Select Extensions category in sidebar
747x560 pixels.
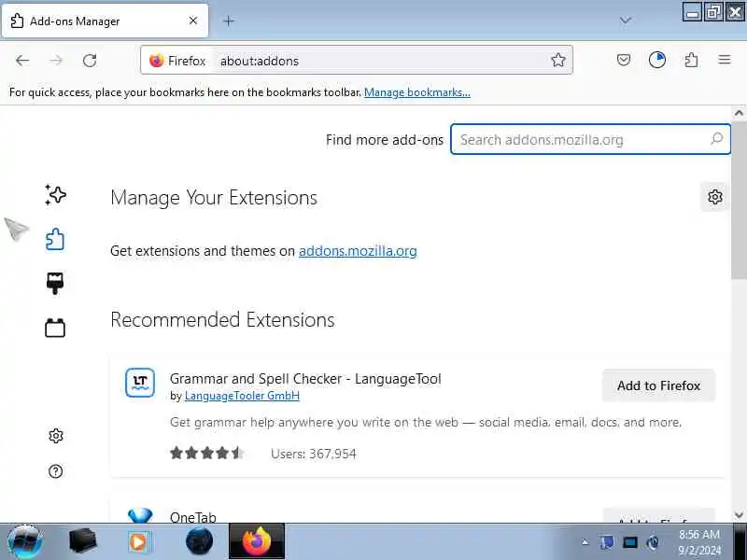coord(55,239)
